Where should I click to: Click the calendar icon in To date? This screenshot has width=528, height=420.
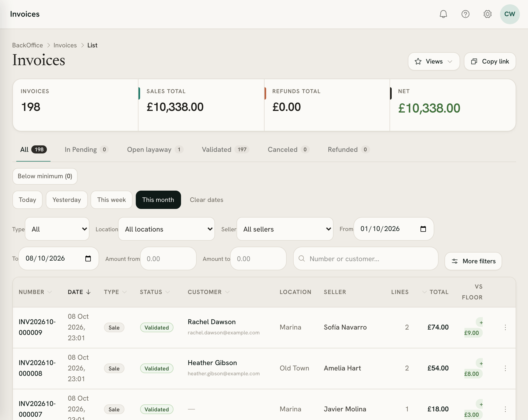88,258
